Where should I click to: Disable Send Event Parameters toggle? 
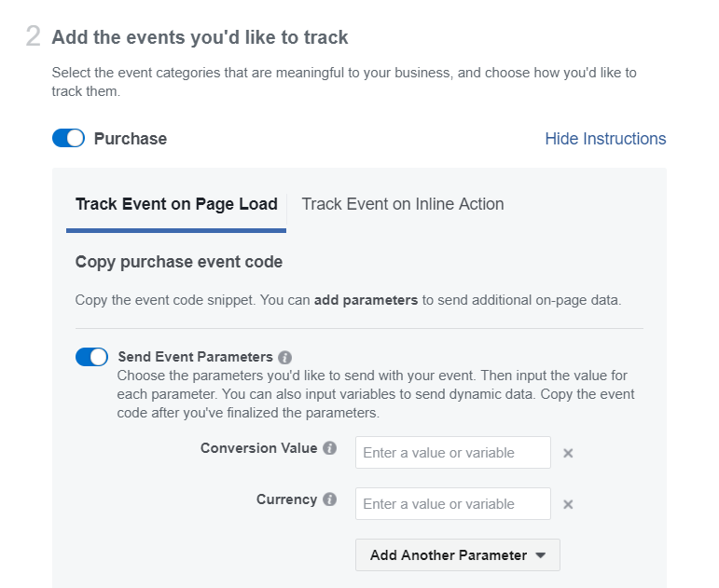coord(91,357)
